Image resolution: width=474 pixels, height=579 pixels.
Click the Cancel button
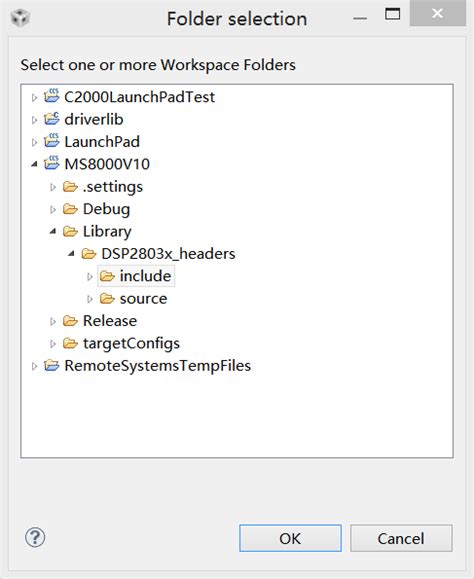tap(401, 538)
